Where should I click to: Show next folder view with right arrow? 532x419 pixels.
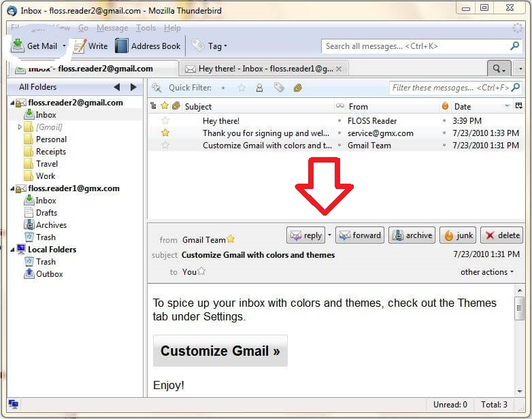[133, 87]
